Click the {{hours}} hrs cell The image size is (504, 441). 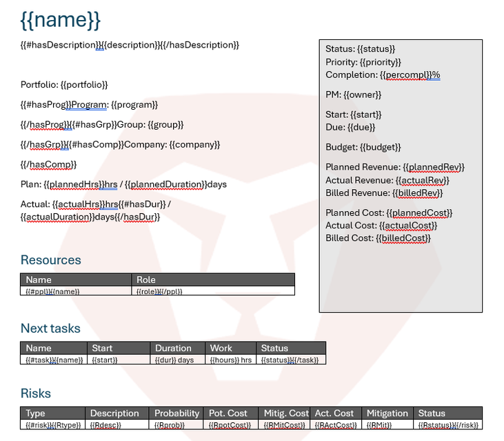[x=231, y=360]
